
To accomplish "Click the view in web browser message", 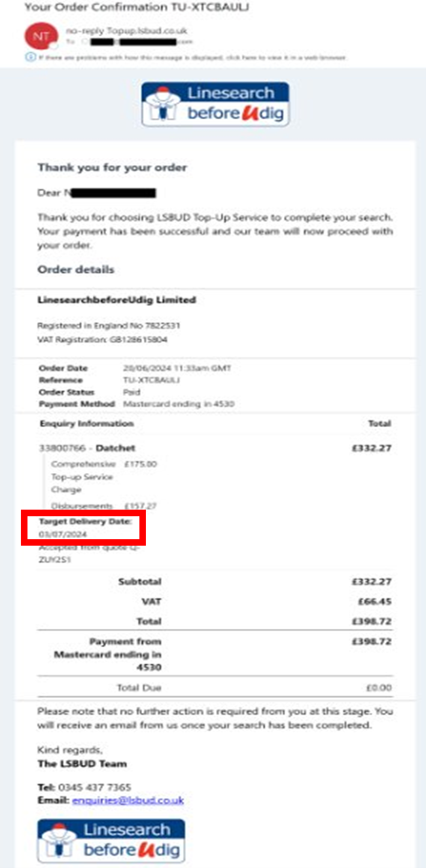I will (191, 58).
